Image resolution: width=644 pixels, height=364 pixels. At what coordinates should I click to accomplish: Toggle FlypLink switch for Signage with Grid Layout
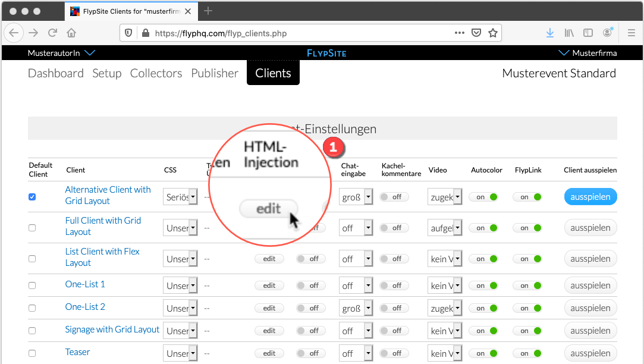pos(527,331)
